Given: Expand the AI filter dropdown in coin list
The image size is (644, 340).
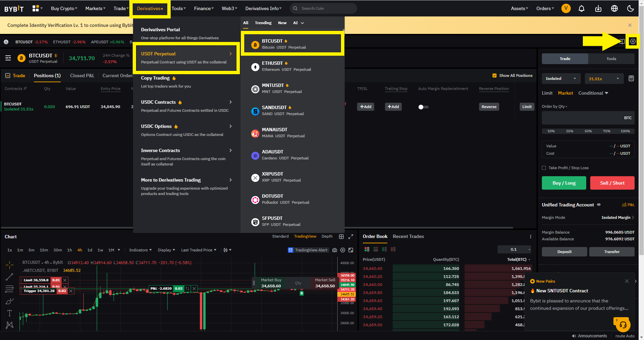Looking at the screenshot, I should click(298, 23).
